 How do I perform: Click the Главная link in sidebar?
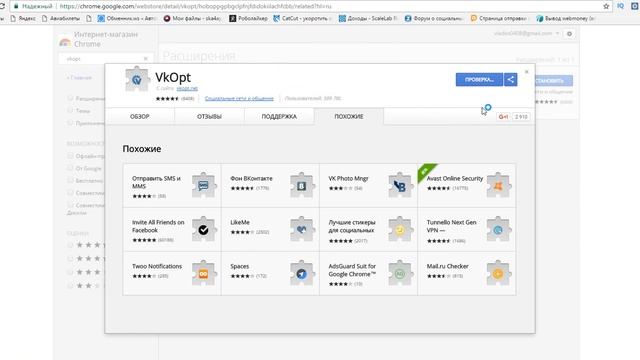[x=79, y=78]
